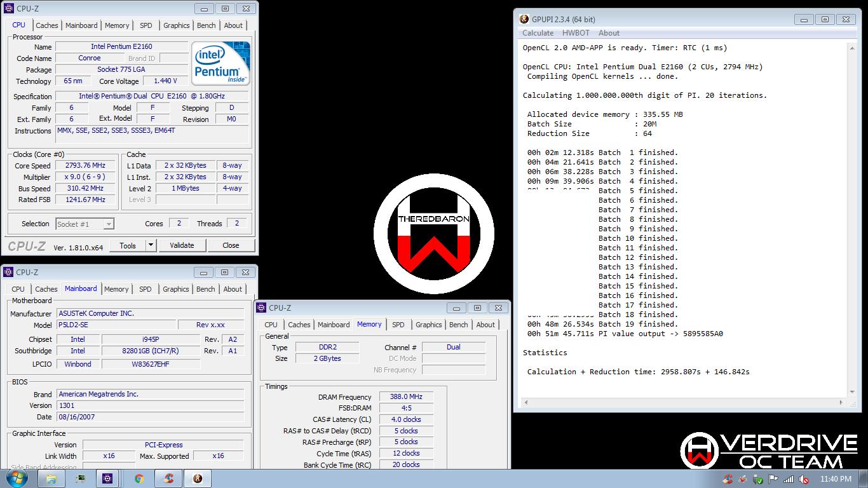This screenshot has height=488, width=868.
Task: Select About tab in Memory CPU-Z window
Action: point(485,325)
